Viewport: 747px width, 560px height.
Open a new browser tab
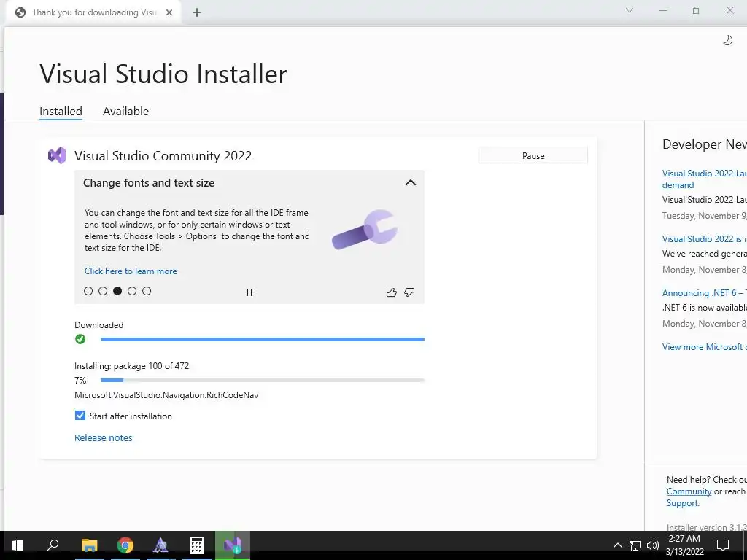[197, 12]
